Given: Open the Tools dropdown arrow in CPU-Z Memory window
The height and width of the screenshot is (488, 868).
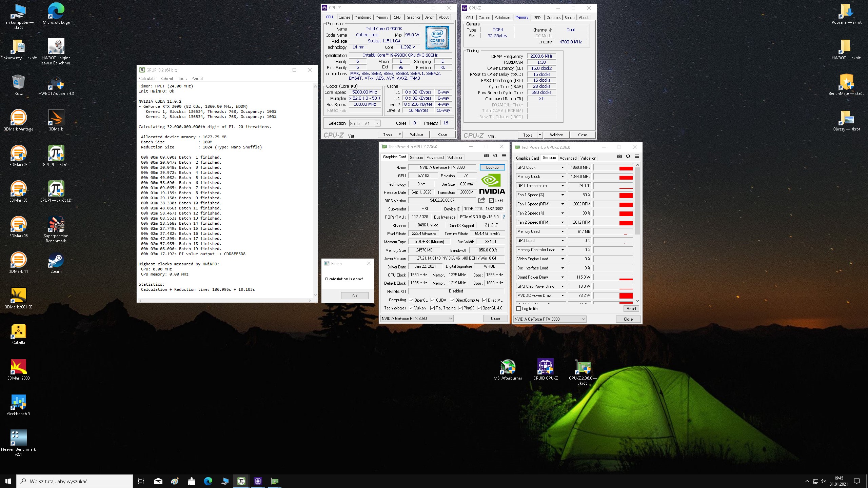Looking at the screenshot, I should (x=540, y=135).
